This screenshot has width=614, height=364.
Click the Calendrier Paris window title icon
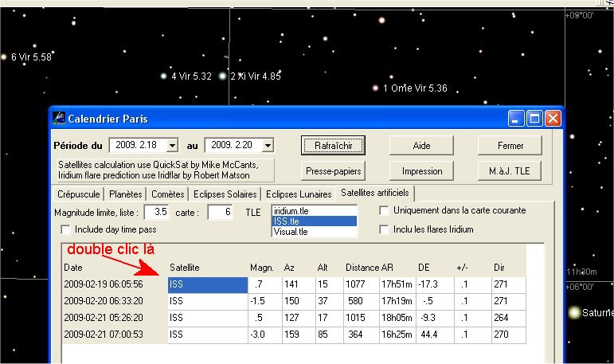click(x=59, y=119)
